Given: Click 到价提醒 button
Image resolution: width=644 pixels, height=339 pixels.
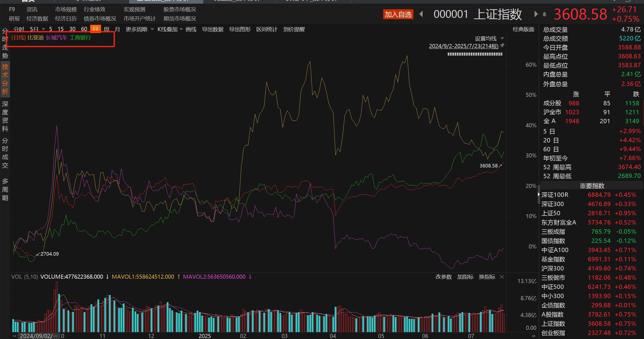Looking at the screenshot, I should (x=294, y=29).
